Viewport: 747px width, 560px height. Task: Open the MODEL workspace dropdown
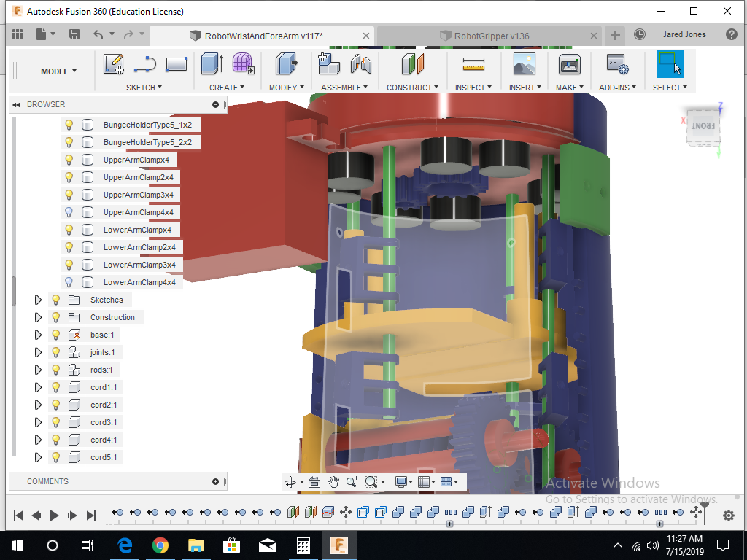58,71
